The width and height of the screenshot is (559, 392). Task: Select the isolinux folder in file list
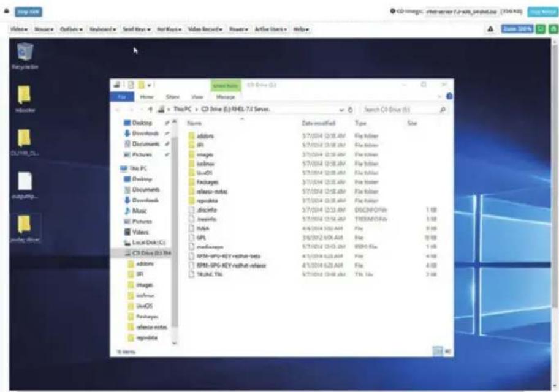[202, 164]
